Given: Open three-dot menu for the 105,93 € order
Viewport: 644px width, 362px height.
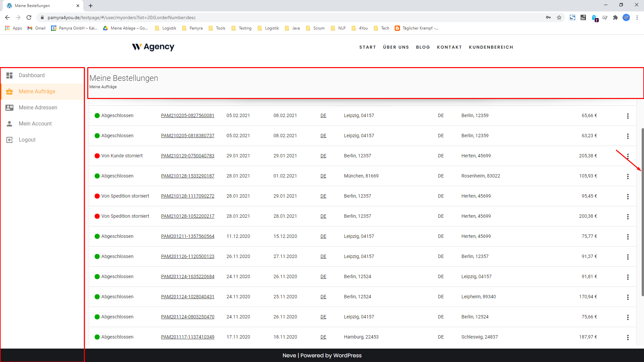Looking at the screenshot, I should (x=628, y=176).
